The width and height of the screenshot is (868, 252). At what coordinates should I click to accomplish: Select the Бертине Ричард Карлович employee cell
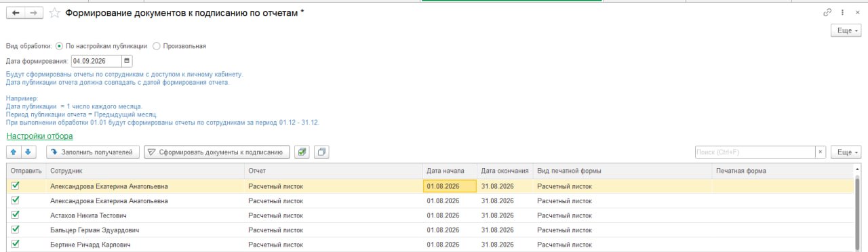pos(145,245)
